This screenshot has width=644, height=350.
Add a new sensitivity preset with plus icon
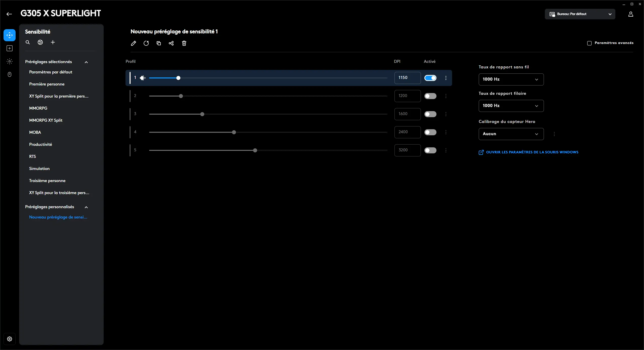click(53, 42)
